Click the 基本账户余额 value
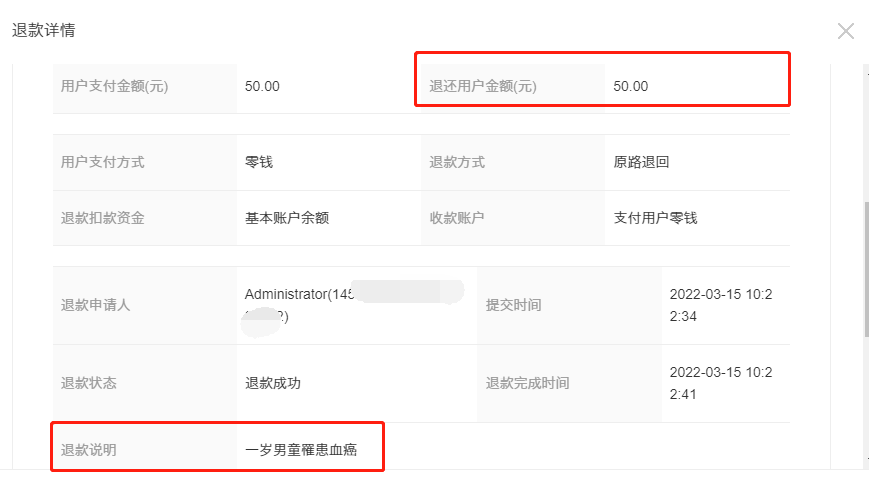The image size is (869, 481). pos(287,218)
